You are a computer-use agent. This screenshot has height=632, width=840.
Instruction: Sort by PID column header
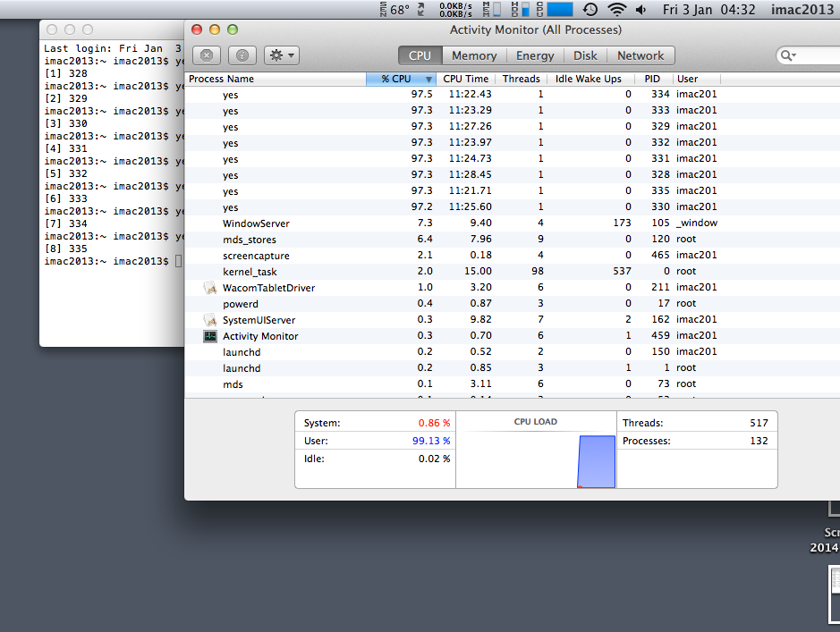[654, 79]
